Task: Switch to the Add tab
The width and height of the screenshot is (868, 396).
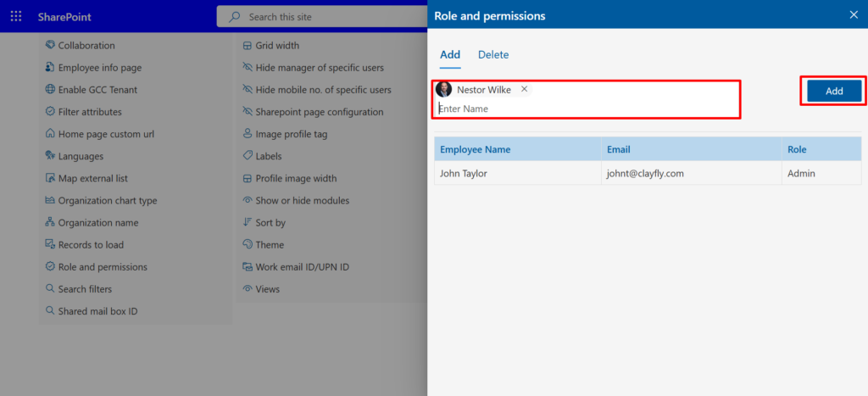Action: coord(450,55)
